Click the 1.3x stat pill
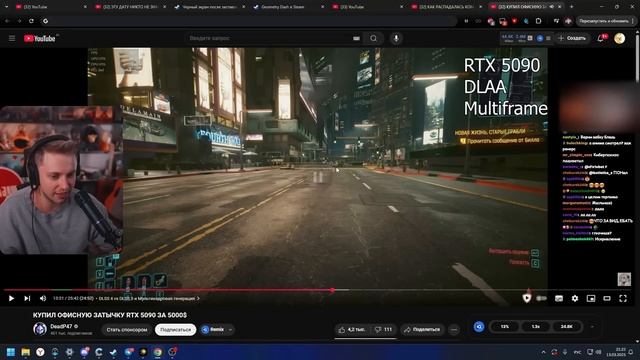Screen dimensions: 640x360 pos(536,327)
